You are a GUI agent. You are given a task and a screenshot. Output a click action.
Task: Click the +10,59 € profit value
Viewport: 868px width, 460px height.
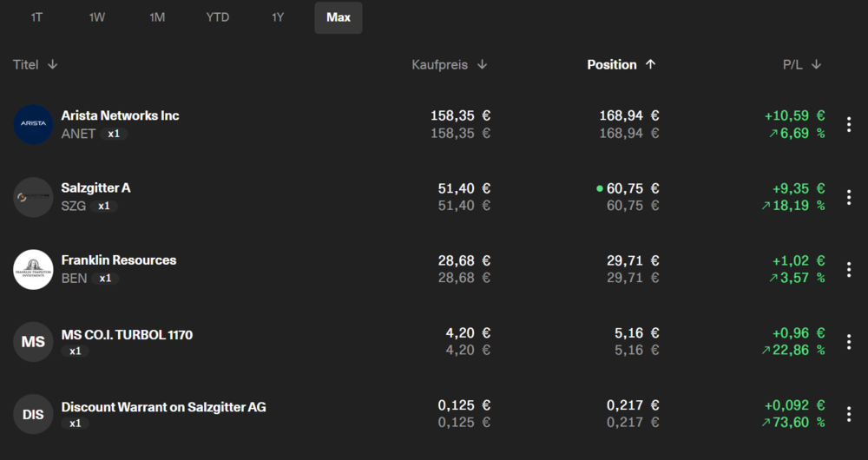tap(795, 115)
